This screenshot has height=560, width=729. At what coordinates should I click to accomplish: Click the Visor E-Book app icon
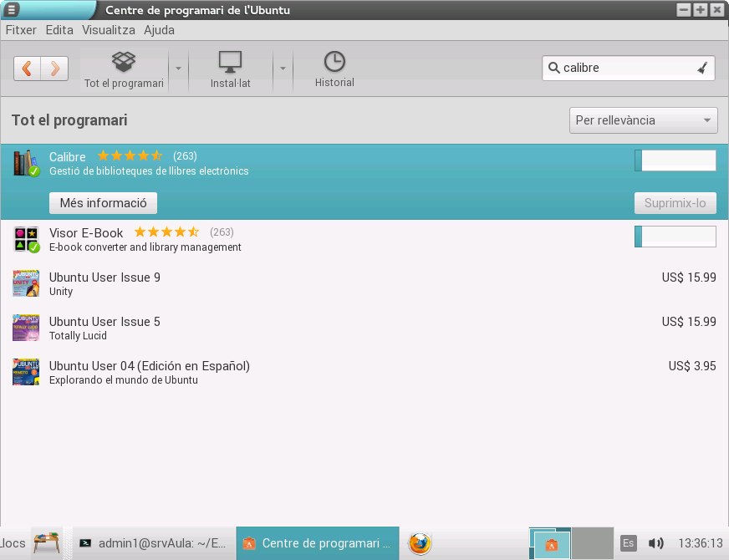(26, 240)
